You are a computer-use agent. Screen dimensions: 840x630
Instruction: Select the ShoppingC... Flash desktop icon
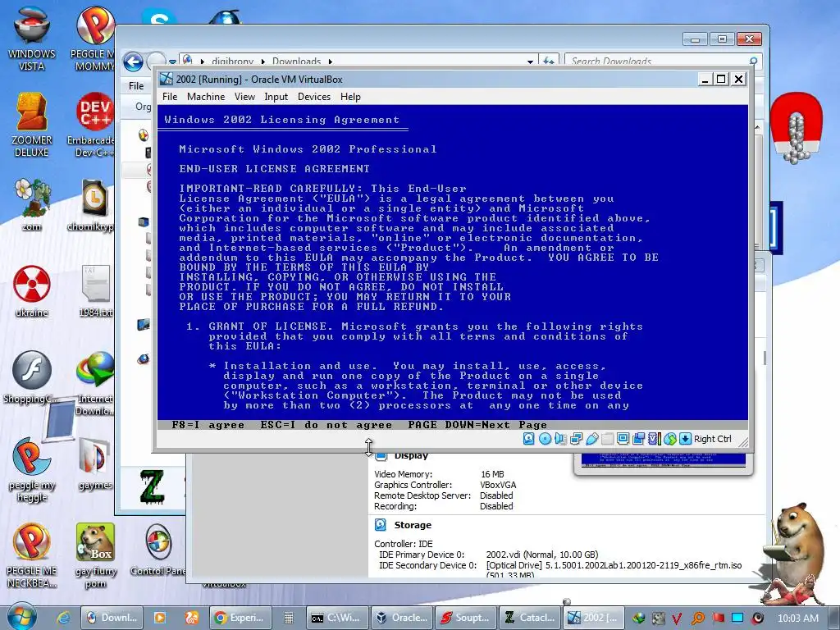click(x=32, y=377)
